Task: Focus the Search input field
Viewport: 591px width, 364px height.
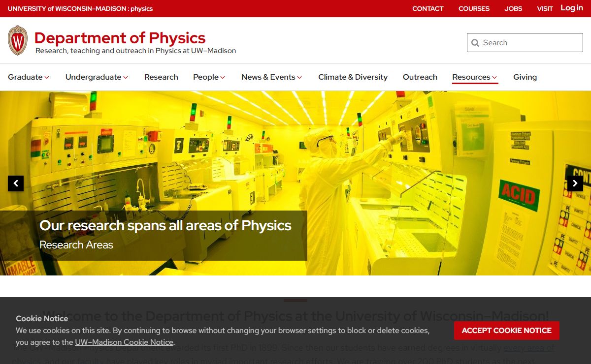Action: coord(525,43)
